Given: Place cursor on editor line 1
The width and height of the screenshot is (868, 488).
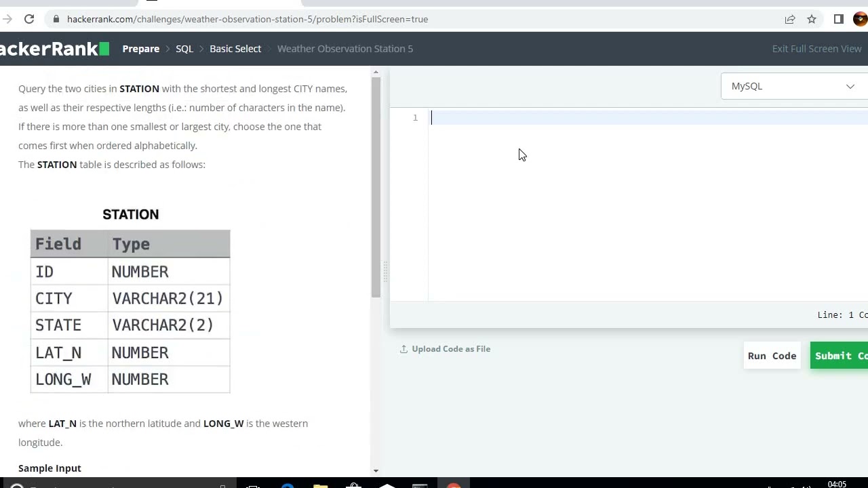Looking at the screenshot, I should click(x=649, y=118).
